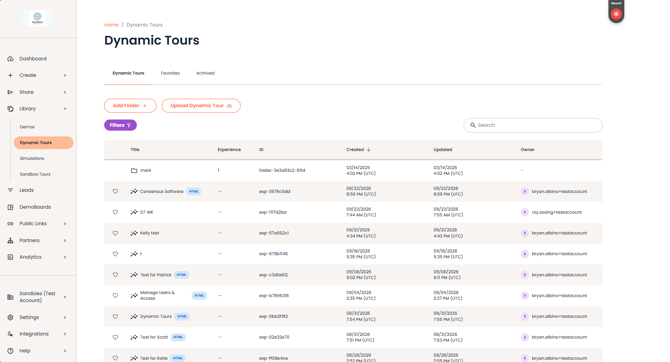Click the Integrations icon in sidebar
Screen dimensions: 670x362
coord(10,334)
